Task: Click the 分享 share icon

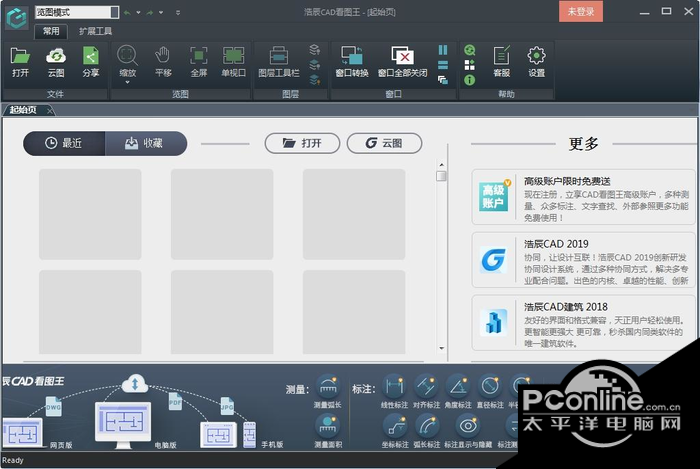Action: (91, 57)
